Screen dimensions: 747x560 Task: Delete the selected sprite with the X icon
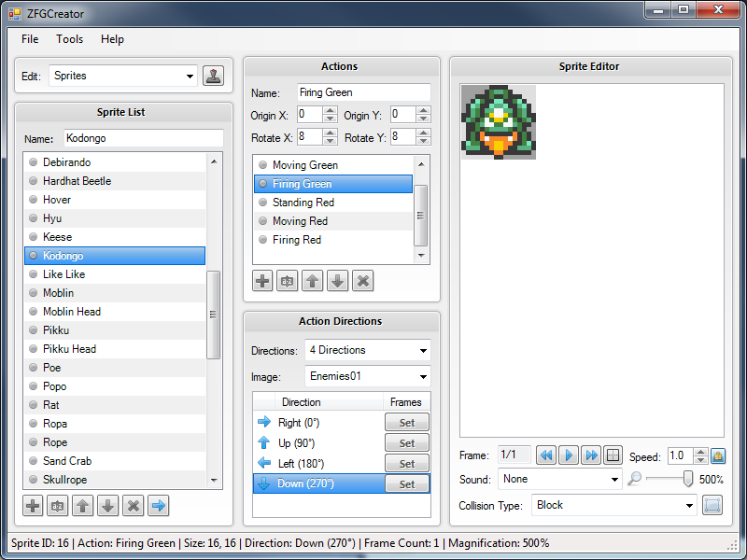pos(134,506)
